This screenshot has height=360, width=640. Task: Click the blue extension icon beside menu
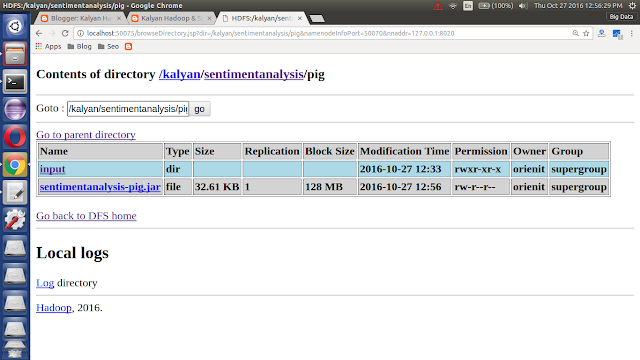point(617,34)
